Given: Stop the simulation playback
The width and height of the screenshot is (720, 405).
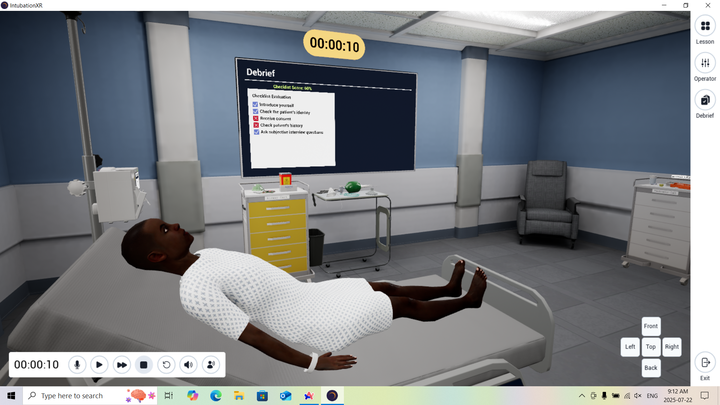Looking at the screenshot, I should 144,365.
